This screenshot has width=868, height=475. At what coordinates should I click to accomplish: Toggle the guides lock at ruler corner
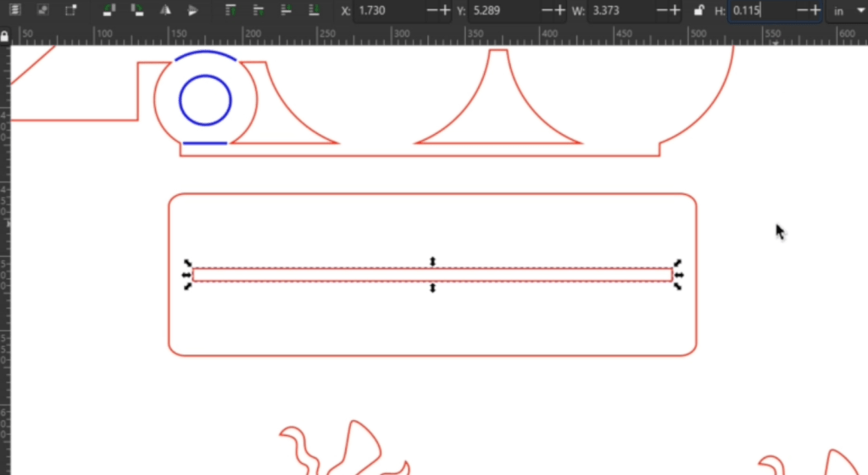coord(4,36)
